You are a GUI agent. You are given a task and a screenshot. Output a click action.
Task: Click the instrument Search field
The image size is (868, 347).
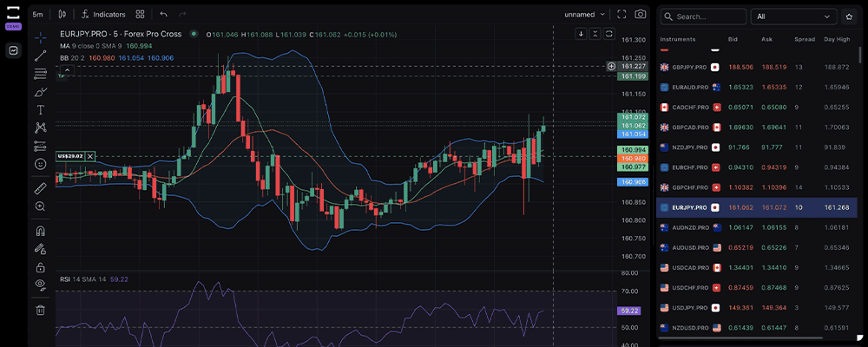pos(703,16)
